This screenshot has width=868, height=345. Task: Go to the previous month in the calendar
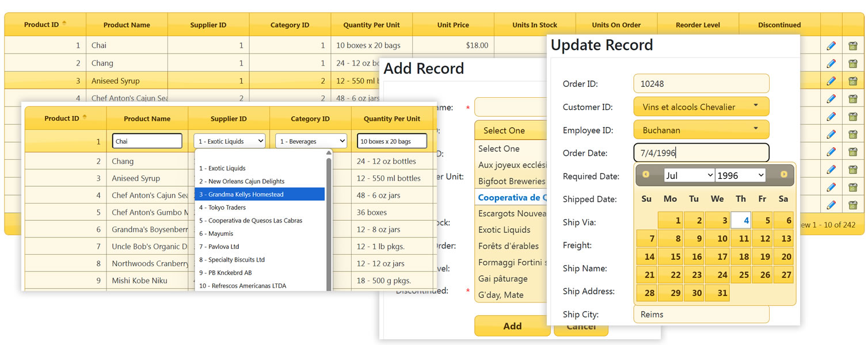tap(646, 174)
